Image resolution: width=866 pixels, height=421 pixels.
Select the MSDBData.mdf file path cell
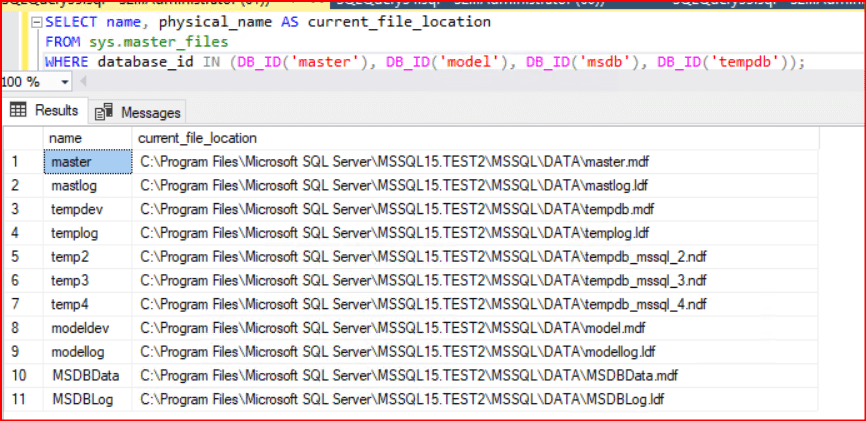[408, 376]
